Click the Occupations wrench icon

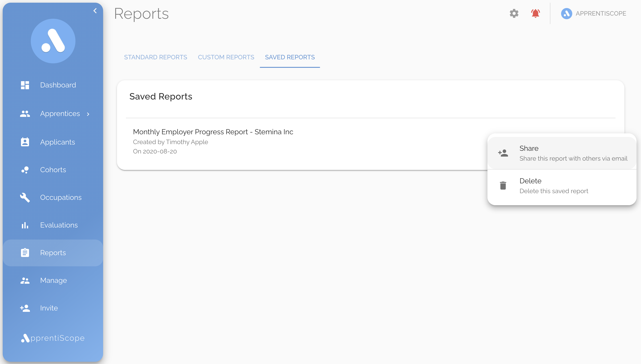tap(25, 197)
